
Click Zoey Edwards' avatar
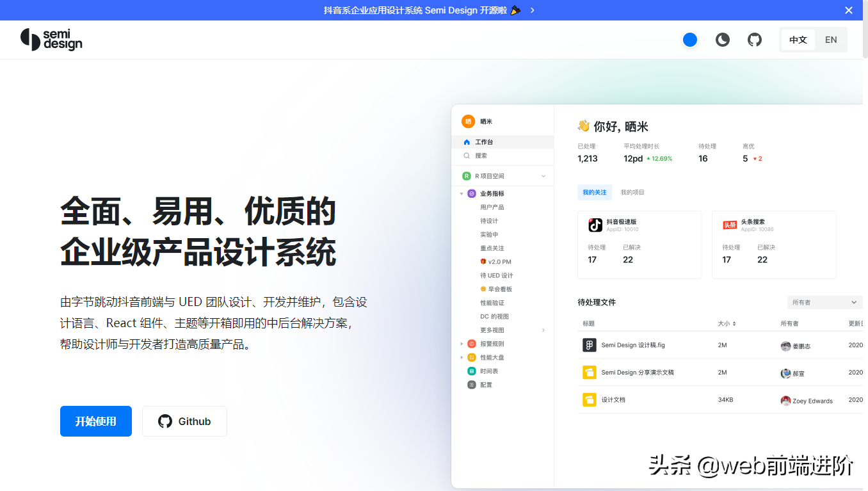785,401
